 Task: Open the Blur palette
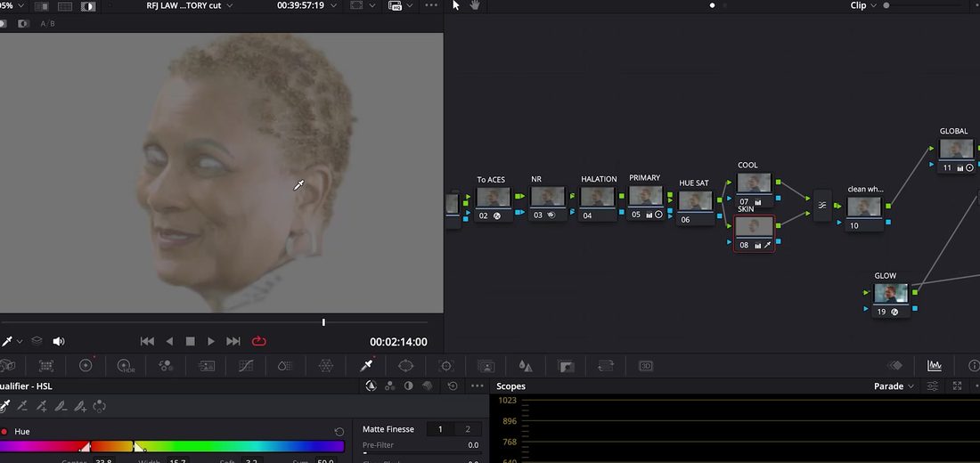526,366
